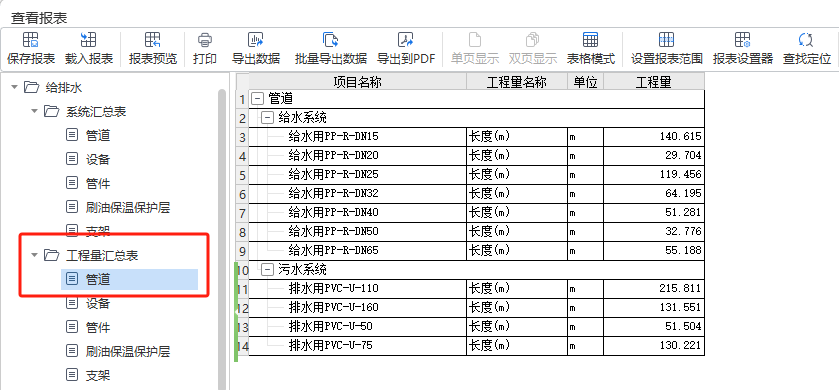The image size is (839, 390).
Task: Click the 给水用PP-R-DN15 cell
Action: point(357,137)
